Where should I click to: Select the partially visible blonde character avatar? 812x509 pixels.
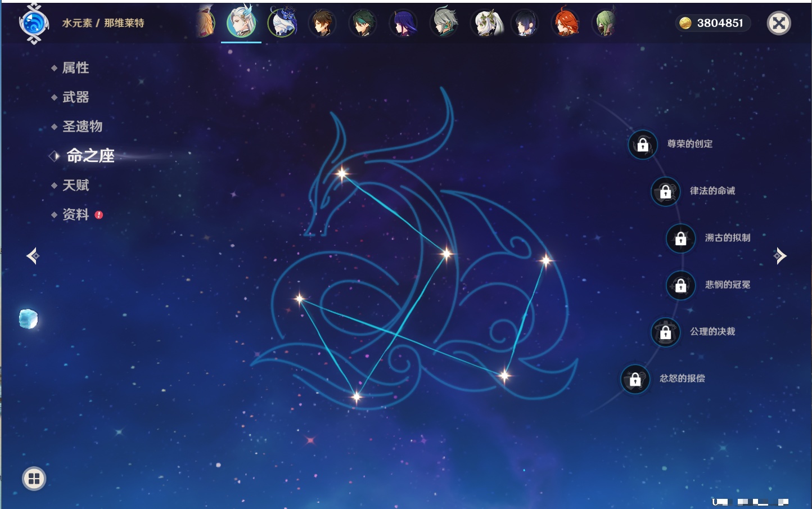(206, 22)
